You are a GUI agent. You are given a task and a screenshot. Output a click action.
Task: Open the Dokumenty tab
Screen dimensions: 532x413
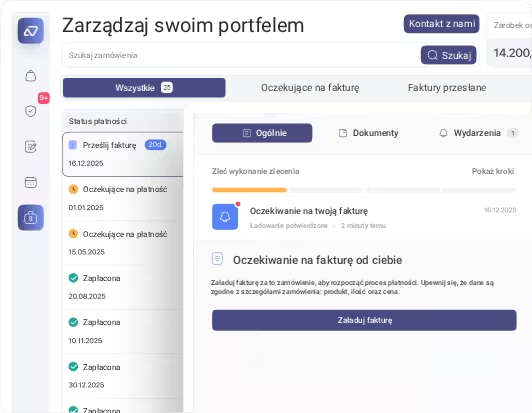(369, 133)
